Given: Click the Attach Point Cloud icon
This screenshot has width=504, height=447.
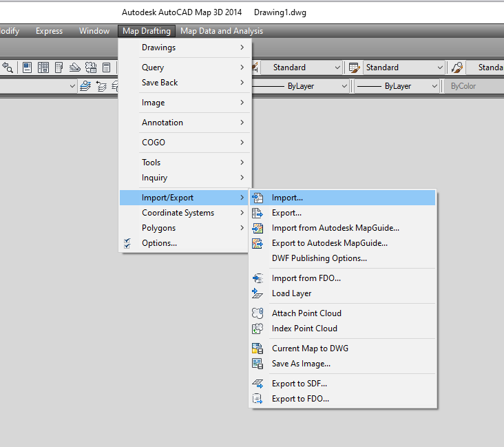Looking at the screenshot, I should pos(258,313).
